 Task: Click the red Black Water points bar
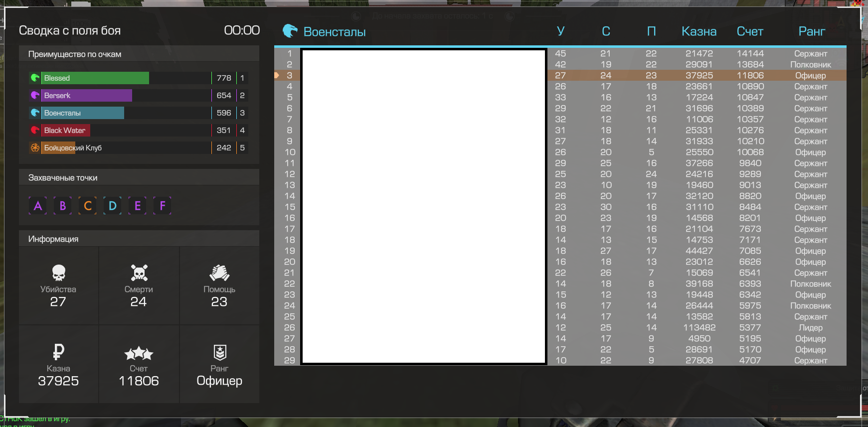(66, 130)
